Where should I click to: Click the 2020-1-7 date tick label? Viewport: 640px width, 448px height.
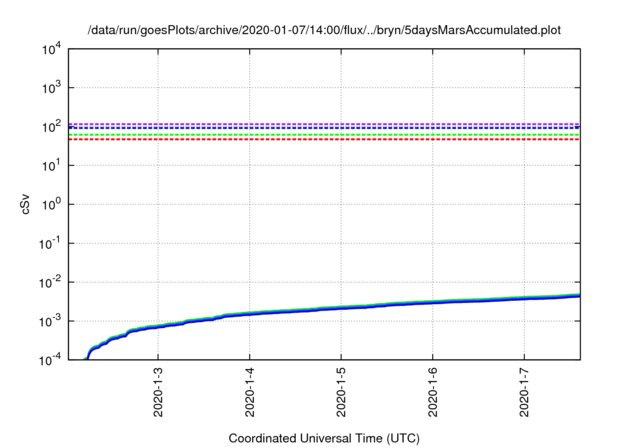(524, 392)
